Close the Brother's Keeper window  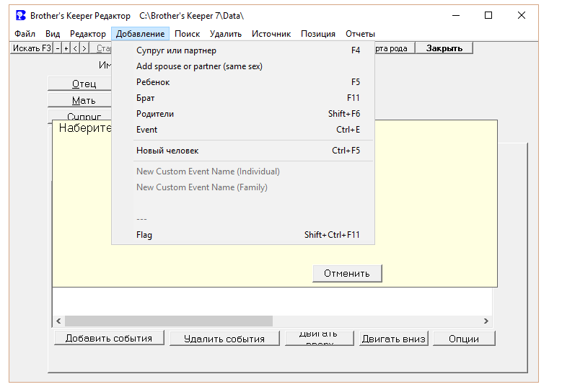[522, 15]
